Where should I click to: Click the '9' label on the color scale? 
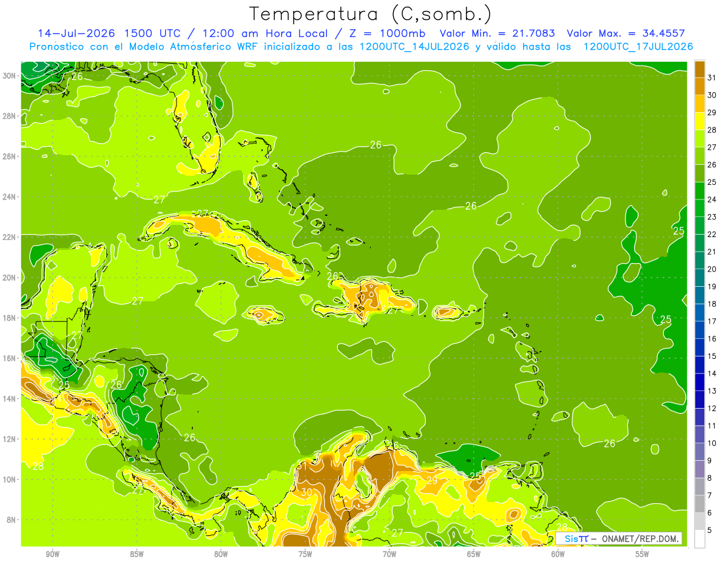(x=709, y=461)
